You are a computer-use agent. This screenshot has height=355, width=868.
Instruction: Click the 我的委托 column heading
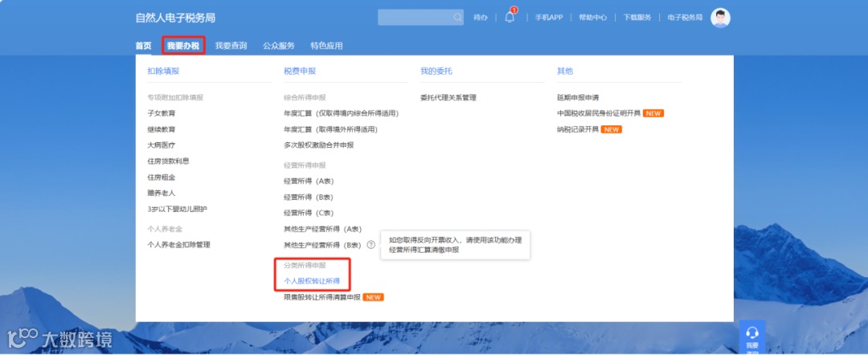[436, 71]
